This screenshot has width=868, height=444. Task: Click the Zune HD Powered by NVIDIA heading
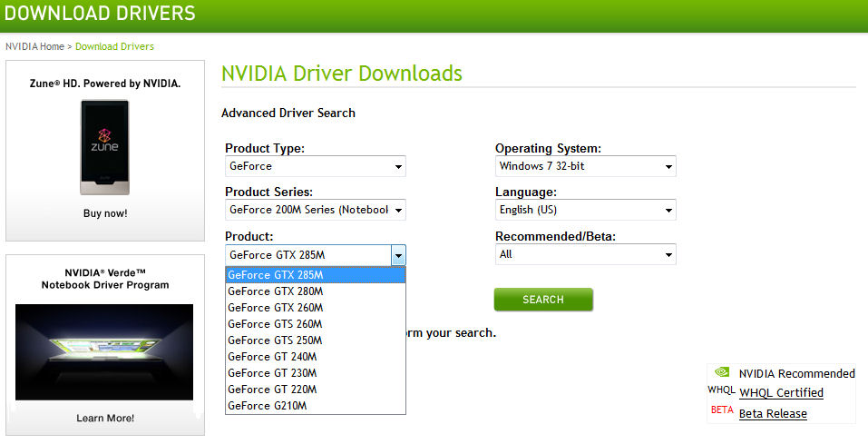(105, 84)
